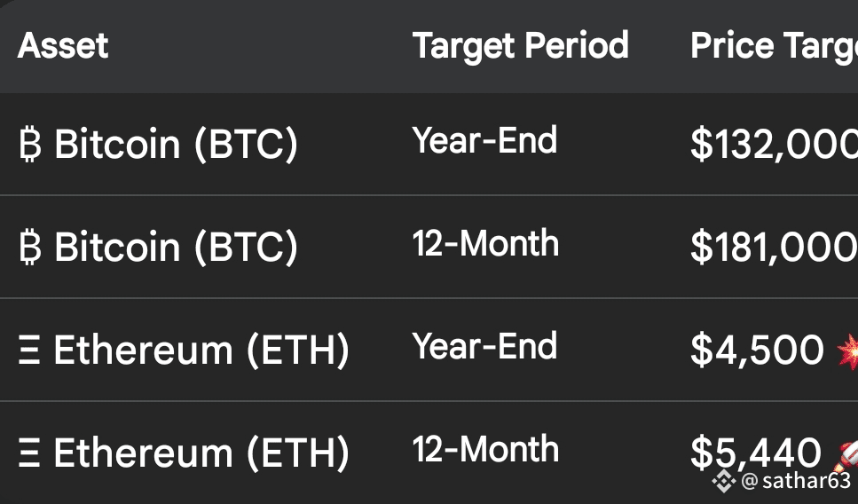Select the $132,000 price target
Viewport: 858px width, 504px height.
[773, 146]
